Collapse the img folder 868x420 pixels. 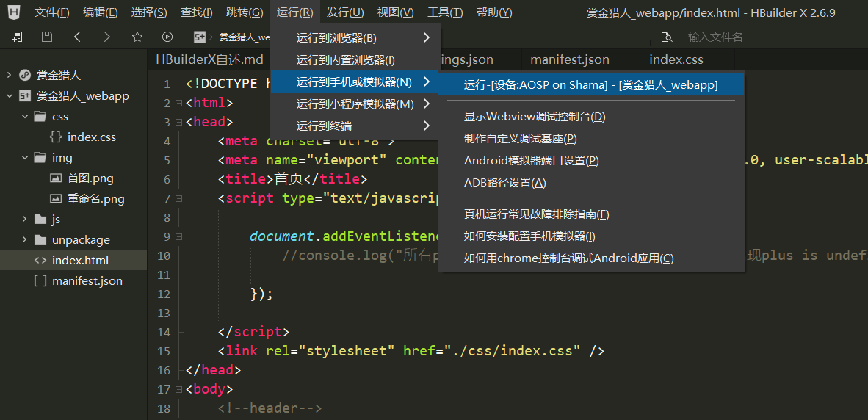tap(24, 158)
